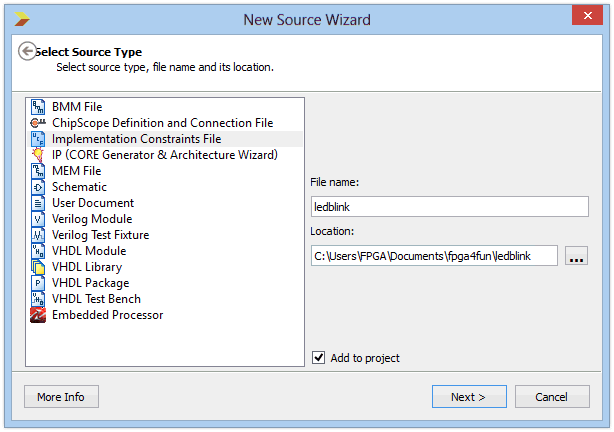The height and width of the screenshot is (432, 614).
Task: Select the ChipScope Definition file icon
Action: tap(38, 123)
